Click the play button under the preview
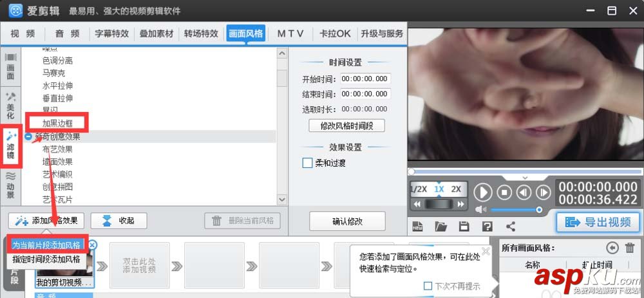Screen dimensions: 644x298 coord(483,192)
